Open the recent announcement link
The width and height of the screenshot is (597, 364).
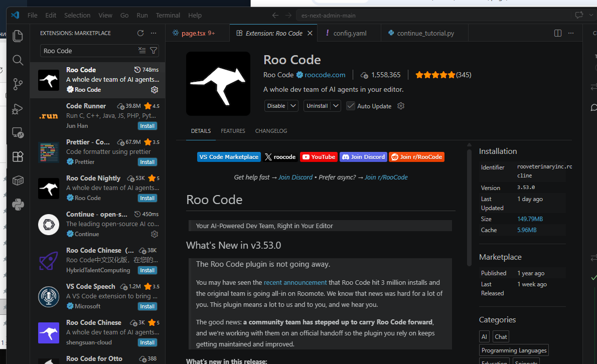tap(295, 283)
